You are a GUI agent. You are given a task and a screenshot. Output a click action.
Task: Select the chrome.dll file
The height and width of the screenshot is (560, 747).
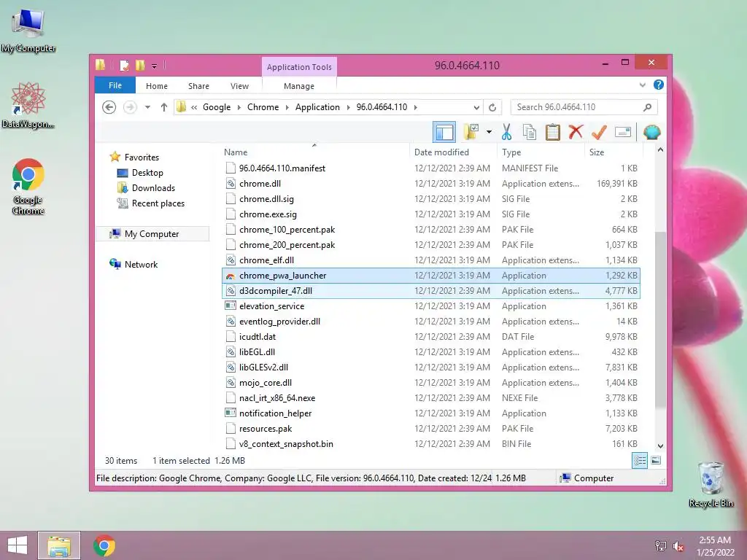pyautogui.click(x=431, y=183)
